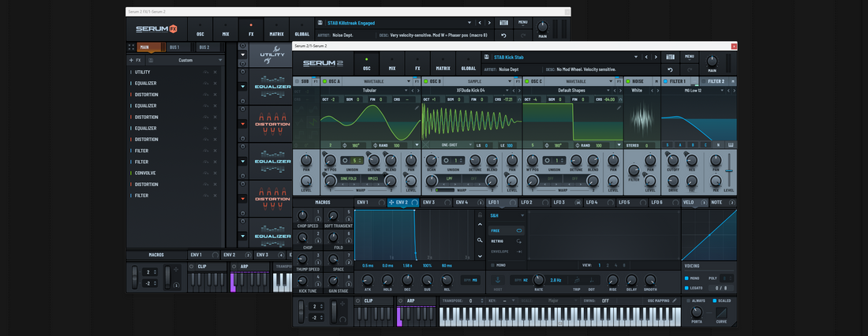
Task: Click the keyboard layout icon in filter routing
Action: 731,145
